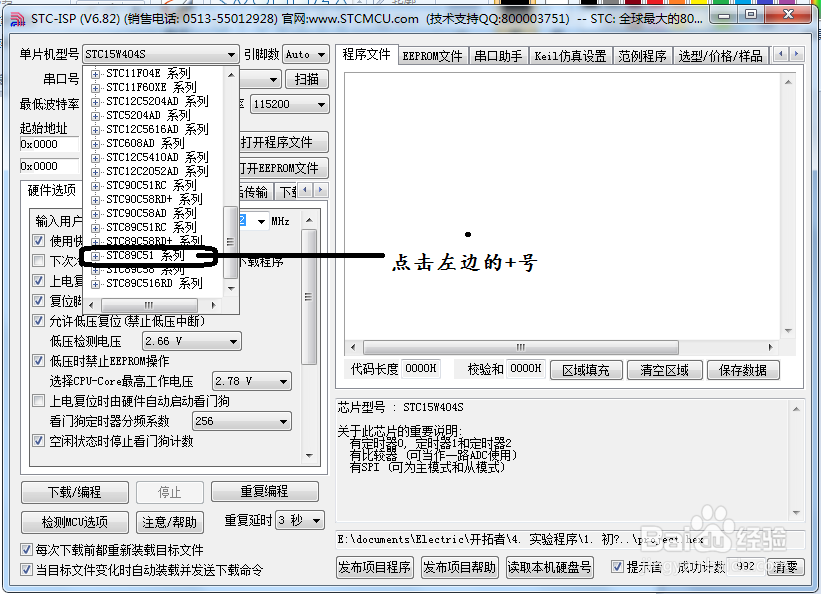Open the MHz frequency dropdown arrow
The width and height of the screenshot is (835, 594).
261,221
